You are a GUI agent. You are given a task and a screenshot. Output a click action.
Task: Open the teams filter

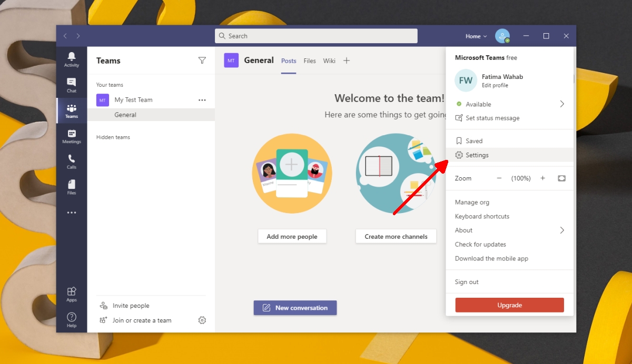202,60
